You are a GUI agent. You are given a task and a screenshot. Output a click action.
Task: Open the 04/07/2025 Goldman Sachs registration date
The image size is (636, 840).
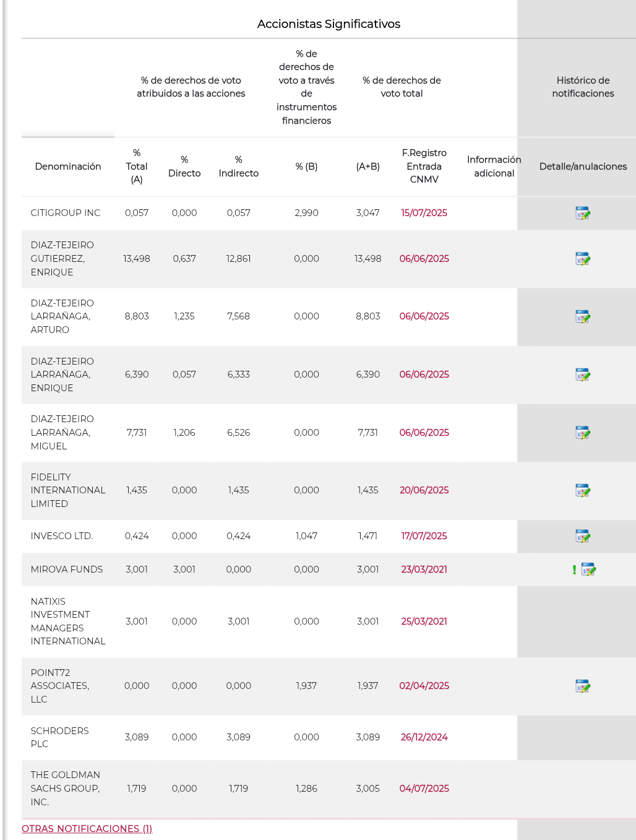(424, 789)
